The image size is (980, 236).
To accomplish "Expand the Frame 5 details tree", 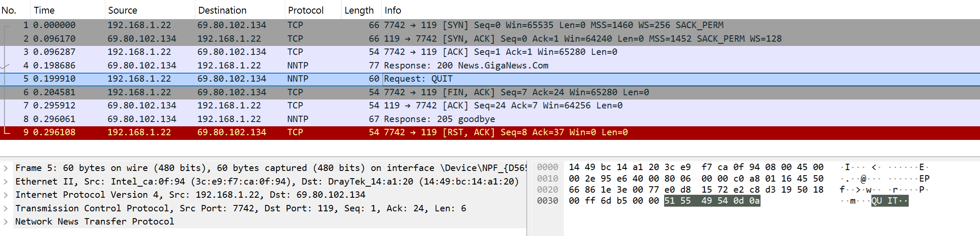I will point(6,168).
